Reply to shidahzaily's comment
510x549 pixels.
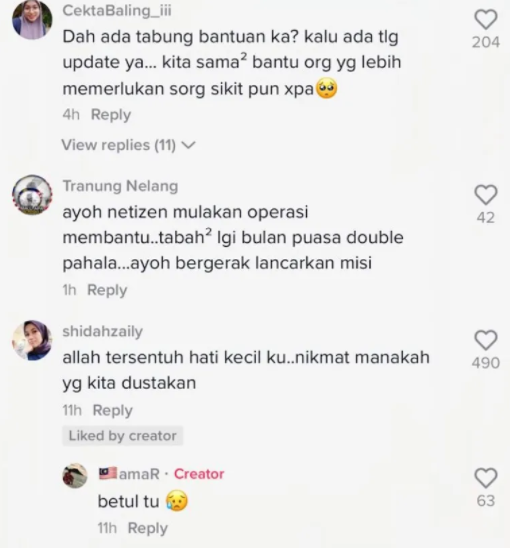pyautogui.click(x=113, y=410)
